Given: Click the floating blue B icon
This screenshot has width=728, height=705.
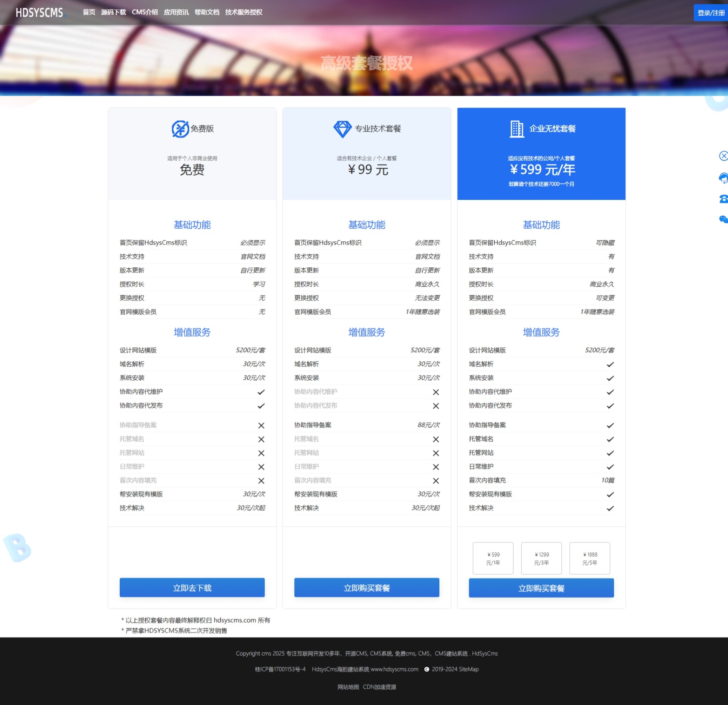Looking at the screenshot, I should click(x=18, y=548).
